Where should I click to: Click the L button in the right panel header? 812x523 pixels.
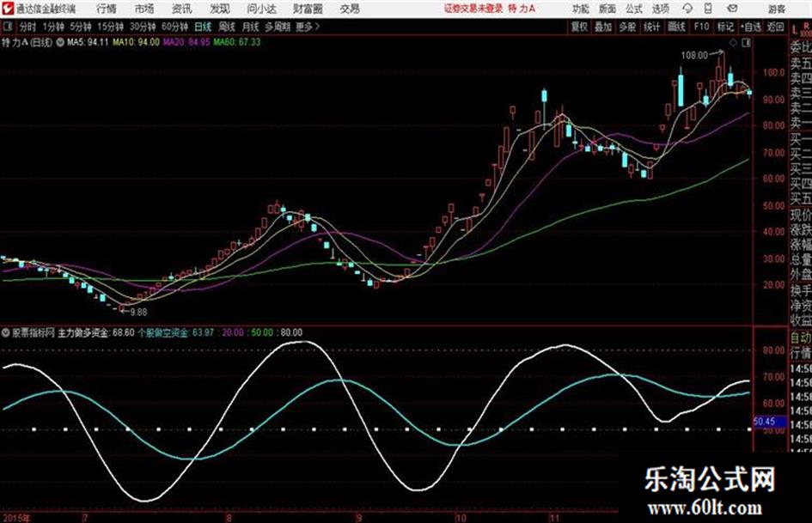coord(795,30)
